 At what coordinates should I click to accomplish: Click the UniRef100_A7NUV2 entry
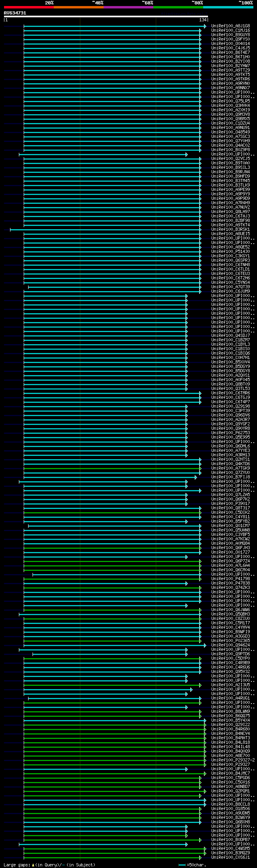coord(230,207)
